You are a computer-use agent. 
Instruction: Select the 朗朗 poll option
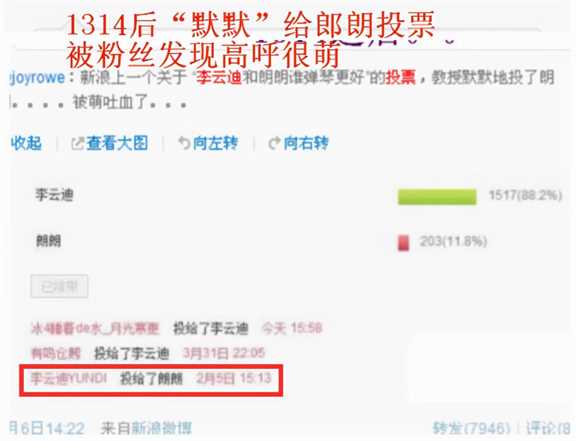coord(48,241)
